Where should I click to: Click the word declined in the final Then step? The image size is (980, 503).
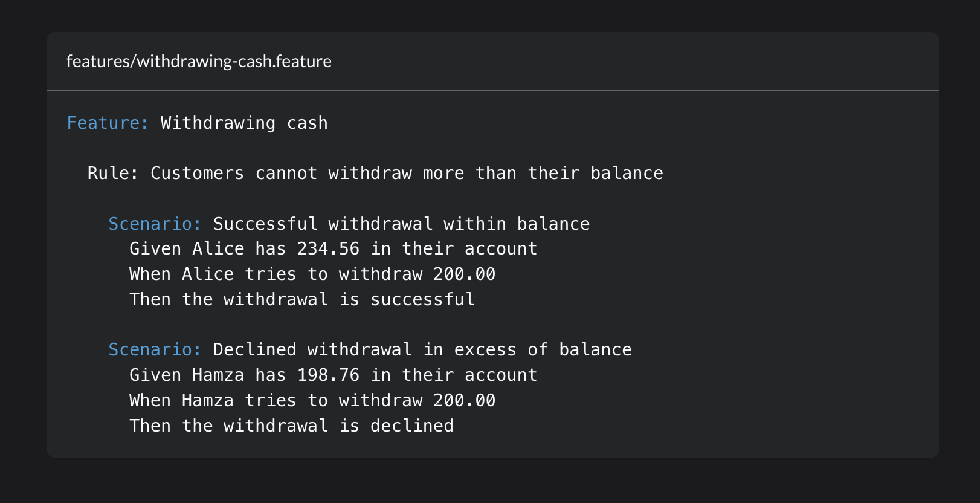(x=411, y=426)
